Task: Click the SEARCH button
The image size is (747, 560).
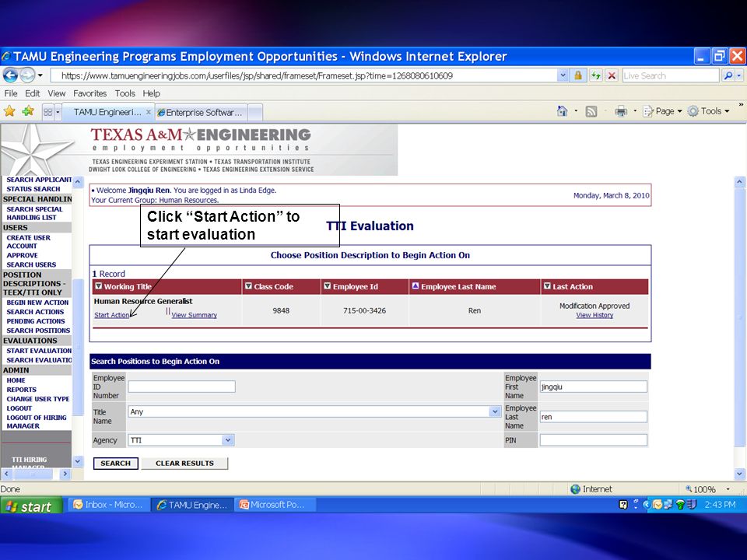Action: [x=116, y=464]
